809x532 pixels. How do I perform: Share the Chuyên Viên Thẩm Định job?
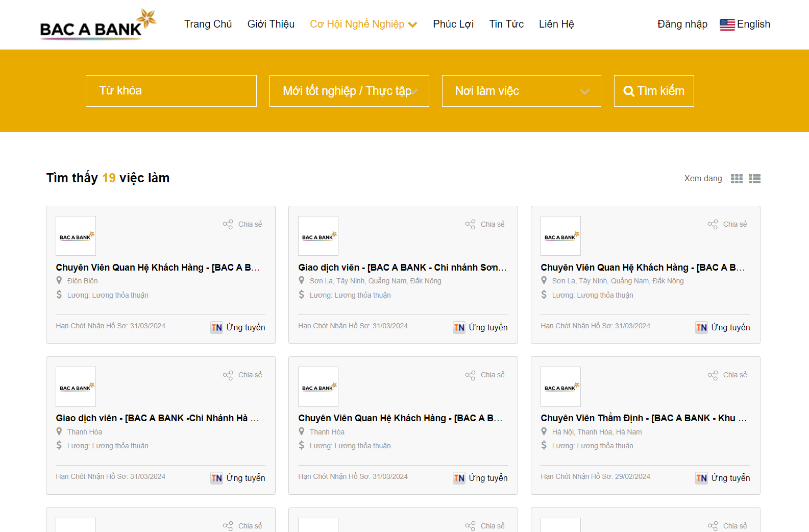(x=727, y=375)
